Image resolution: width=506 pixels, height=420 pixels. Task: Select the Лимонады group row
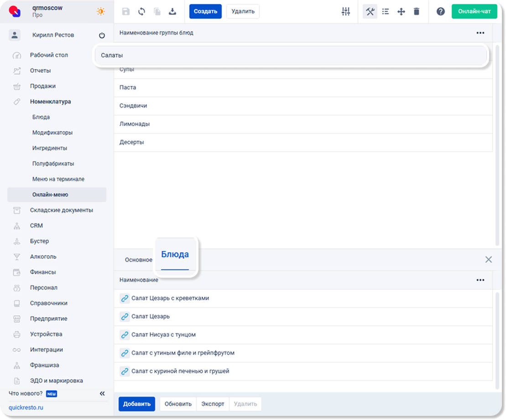point(135,124)
